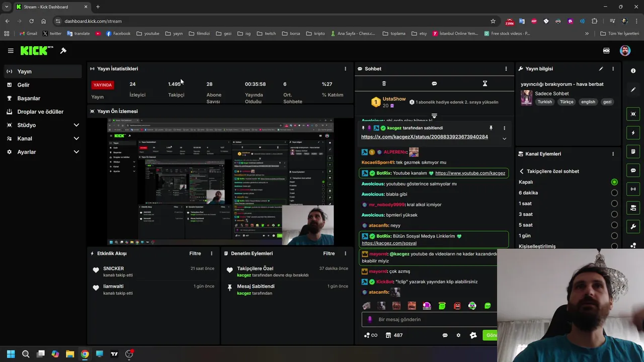Select the 6 dakika radio option

click(x=614, y=193)
